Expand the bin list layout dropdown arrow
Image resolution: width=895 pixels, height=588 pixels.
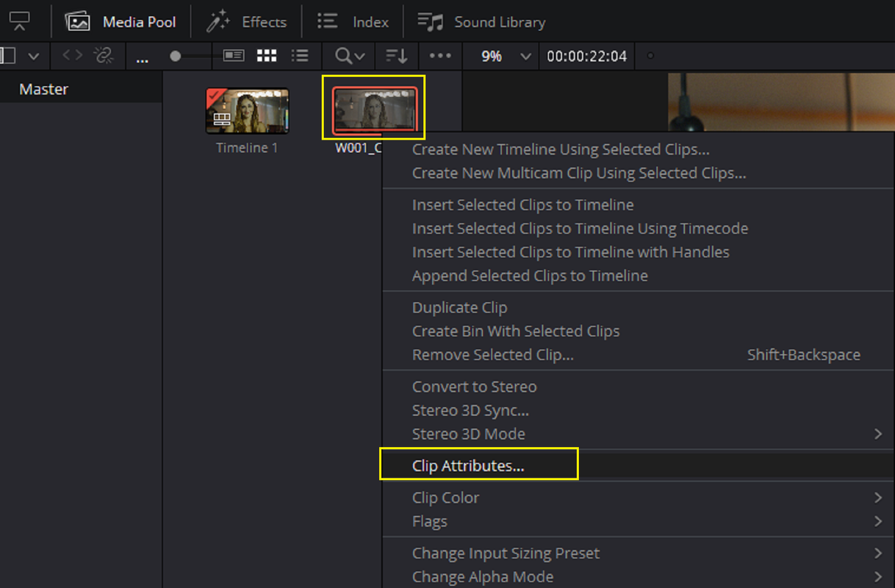(x=34, y=56)
